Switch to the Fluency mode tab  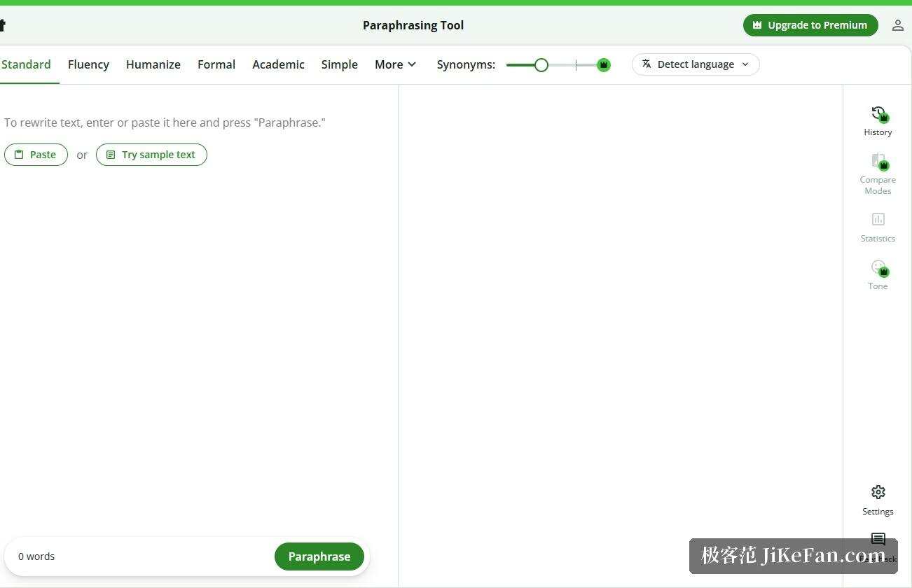(88, 64)
